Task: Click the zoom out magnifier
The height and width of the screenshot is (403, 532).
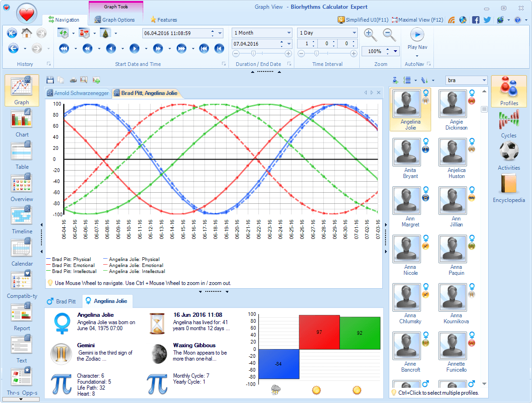Action: tap(389, 35)
